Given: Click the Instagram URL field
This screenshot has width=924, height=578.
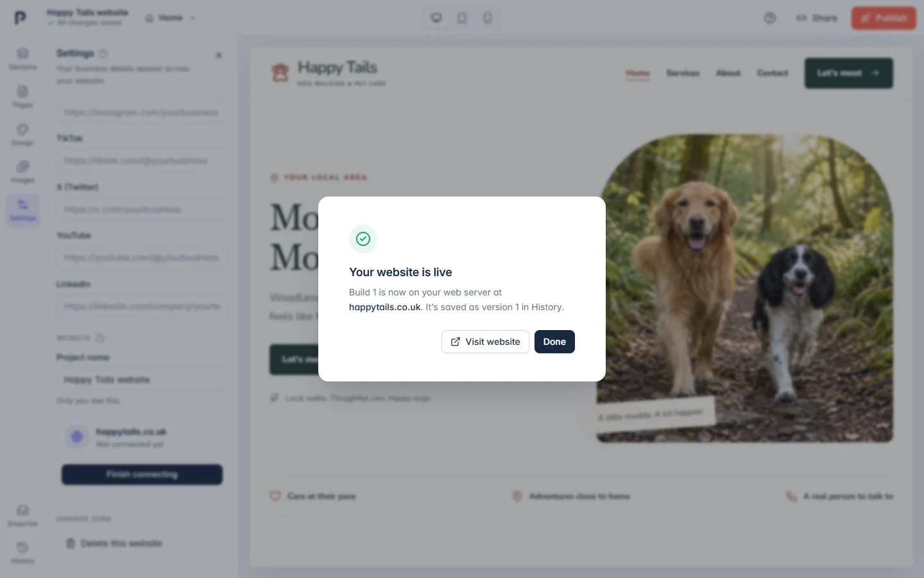Looking at the screenshot, I should point(142,112).
